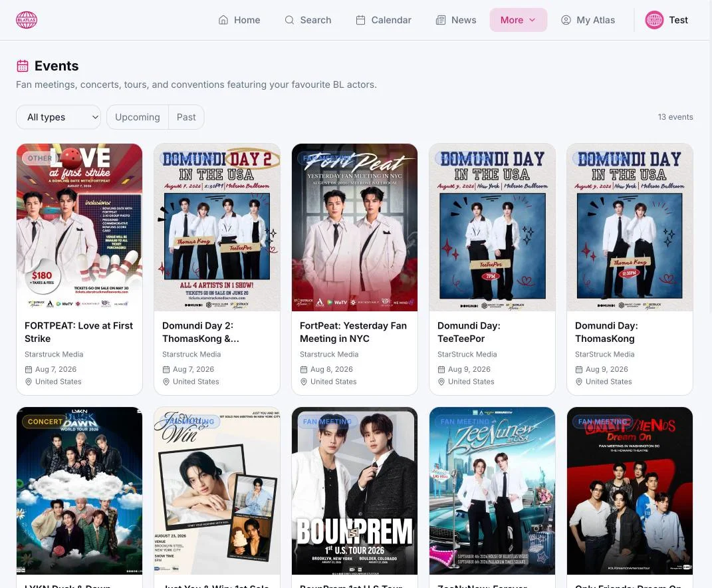712x588 pixels.
Task: Open the More menu
Action: pyautogui.click(x=518, y=20)
